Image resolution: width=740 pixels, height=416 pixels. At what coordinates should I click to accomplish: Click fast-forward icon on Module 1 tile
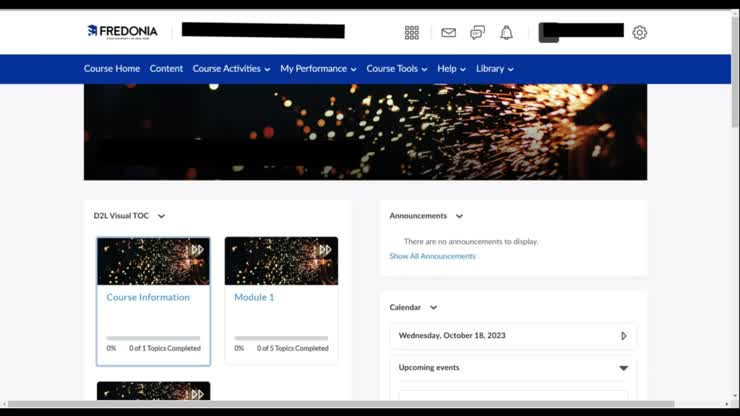click(325, 250)
